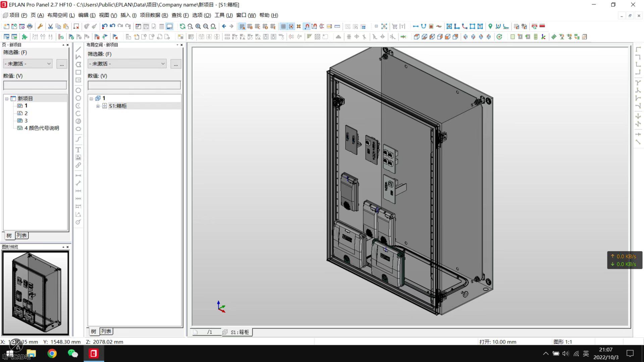Switch pages navigator to 列表 view
Screen dimensions: 644x362
(22, 236)
